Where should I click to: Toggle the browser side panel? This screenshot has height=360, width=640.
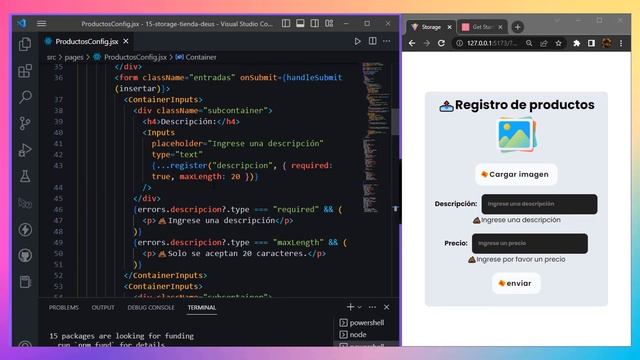pos(591,43)
